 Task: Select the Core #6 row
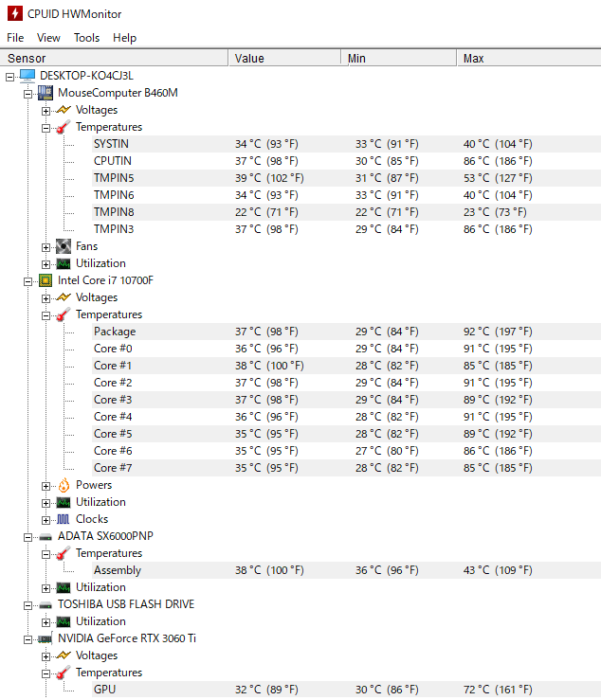tap(346, 451)
